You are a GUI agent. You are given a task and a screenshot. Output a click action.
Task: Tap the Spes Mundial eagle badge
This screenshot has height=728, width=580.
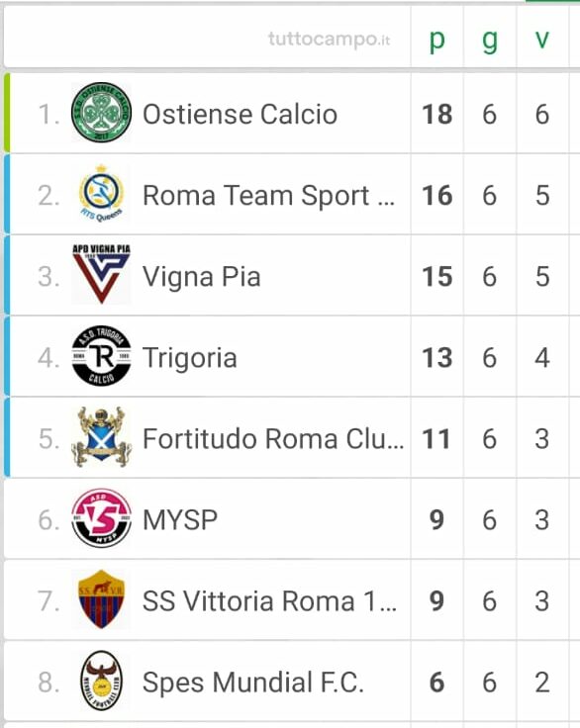(101, 681)
